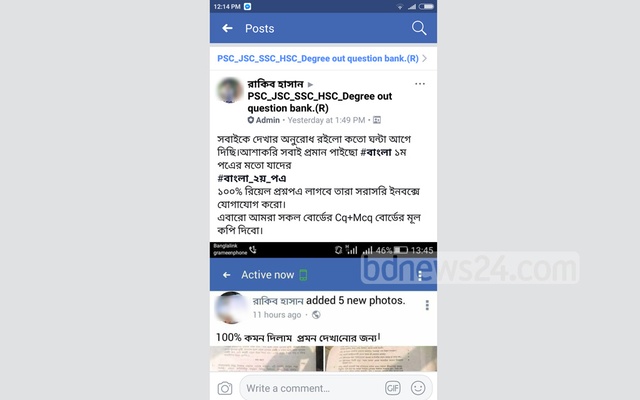Tap the back arrow beside Posts
Screen dimensions: 640x400
pos(227,28)
